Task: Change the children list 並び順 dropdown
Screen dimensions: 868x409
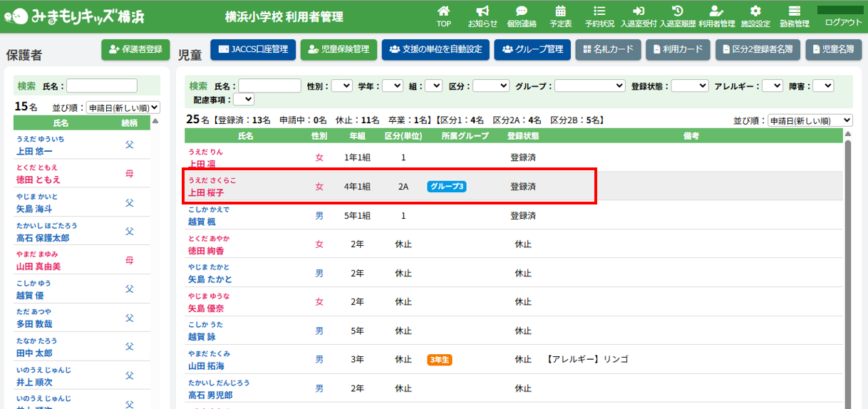Action: (810, 120)
